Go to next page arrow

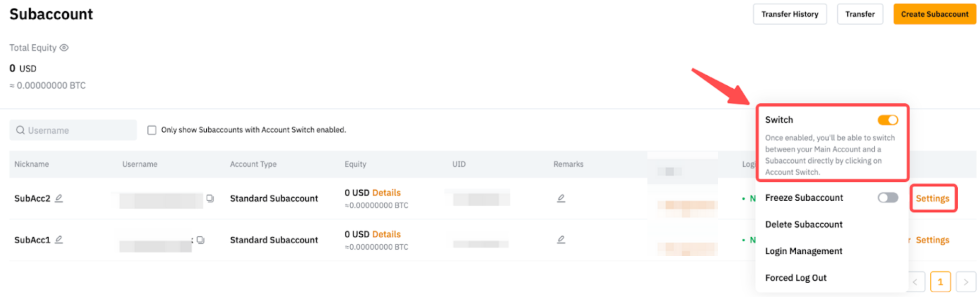[966, 282]
